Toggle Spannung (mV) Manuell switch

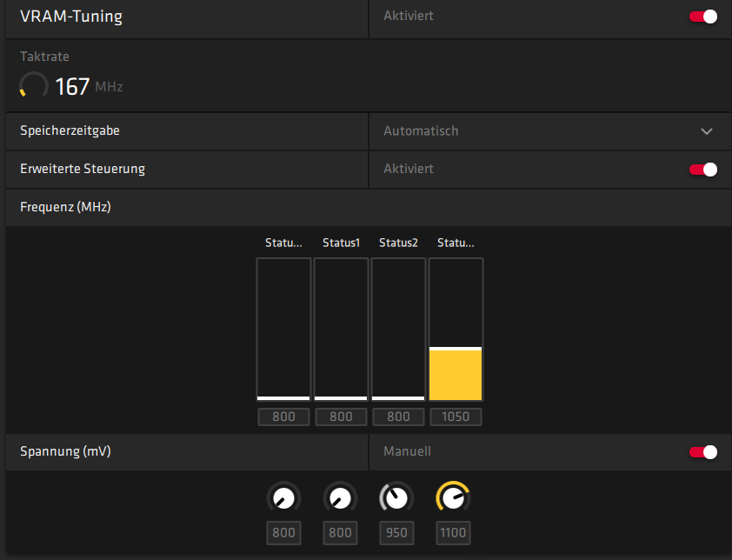click(x=703, y=452)
